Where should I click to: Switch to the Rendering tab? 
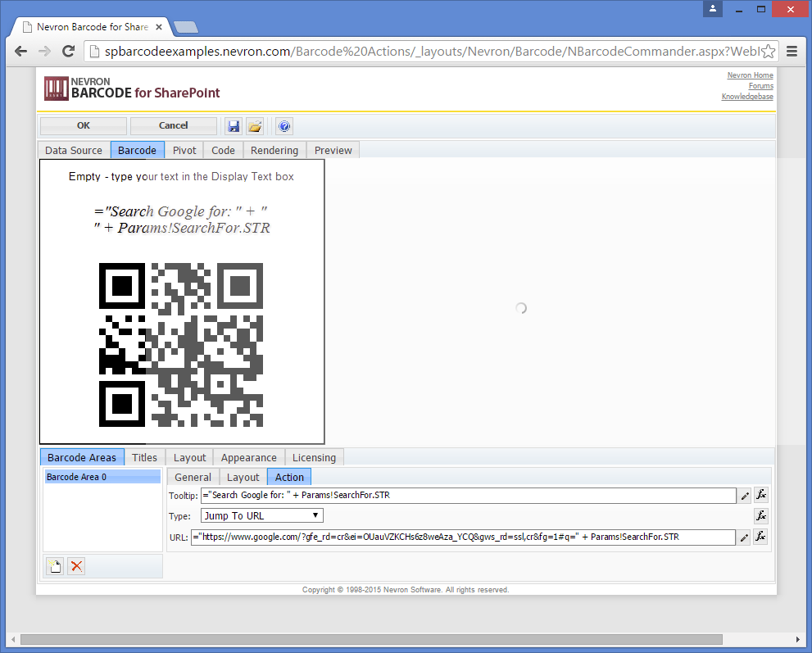(x=274, y=150)
